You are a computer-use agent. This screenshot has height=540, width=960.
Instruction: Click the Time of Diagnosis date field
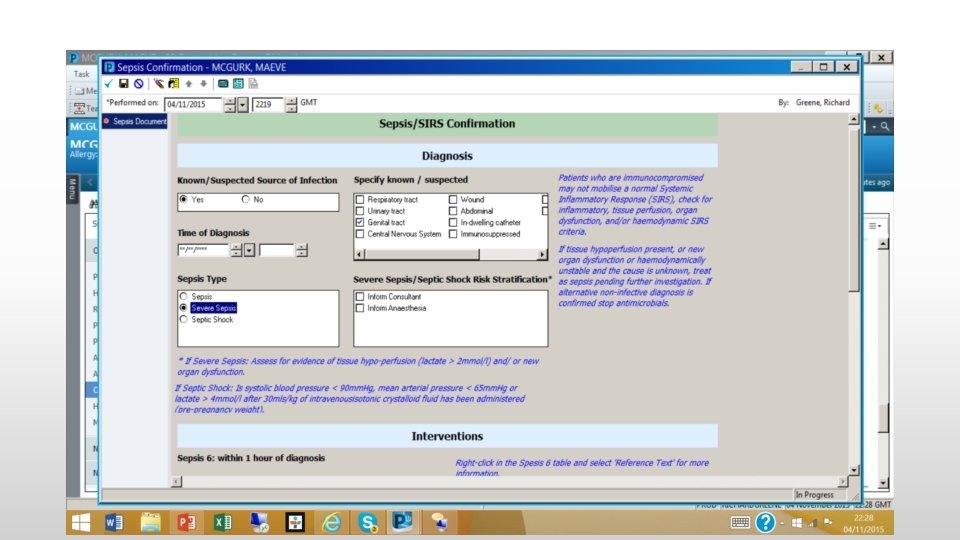(x=203, y=250)
